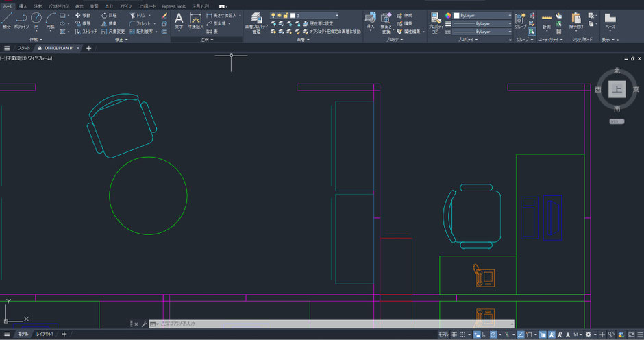Click the object color wheel icon
Screen dimensions: 644x340
448,15
